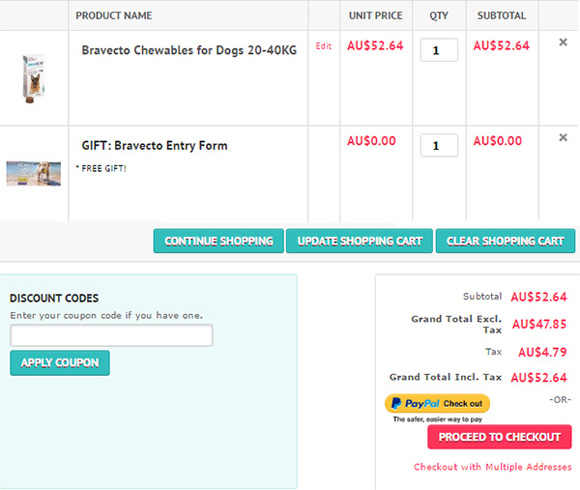Viewport: 580px width, 490px height.
Task: Click 'The safer, easier way to pay' text
Action: pos(437,419)
